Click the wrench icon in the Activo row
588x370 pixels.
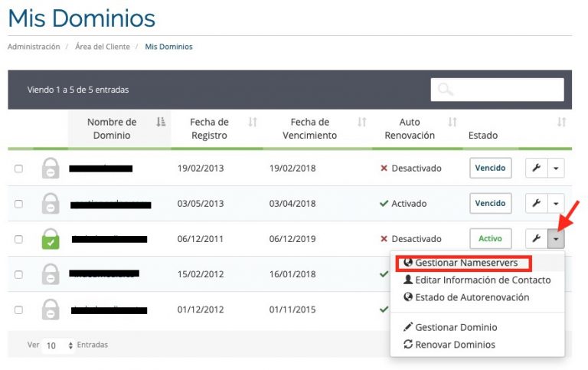pyautogui.click(x=537, y=239)
